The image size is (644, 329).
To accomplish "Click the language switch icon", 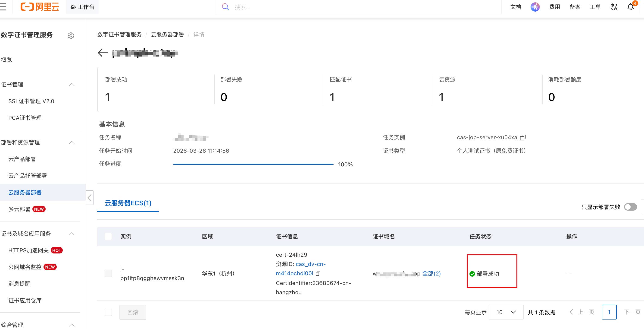I will [613, 7].
